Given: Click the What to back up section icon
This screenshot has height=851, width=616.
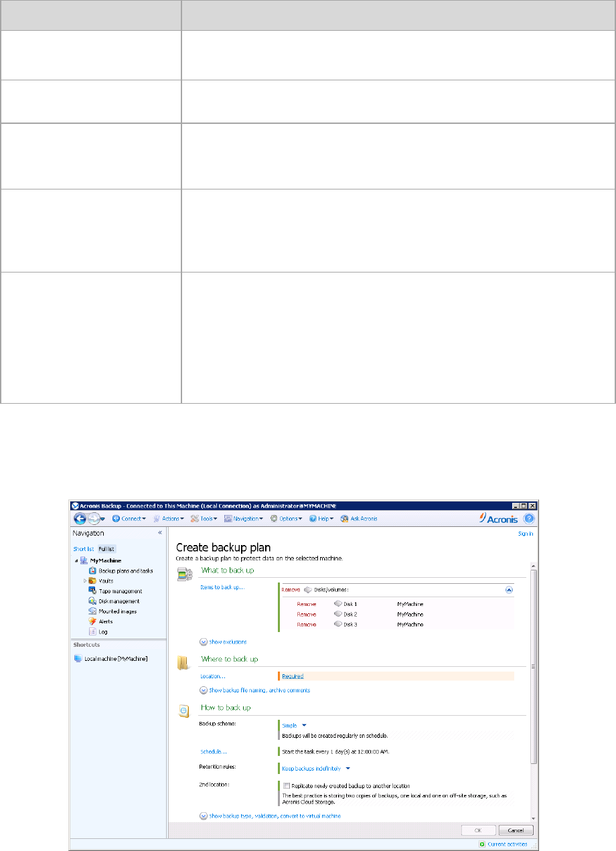Looking at the screenshot, I should [x=184, y=573].
